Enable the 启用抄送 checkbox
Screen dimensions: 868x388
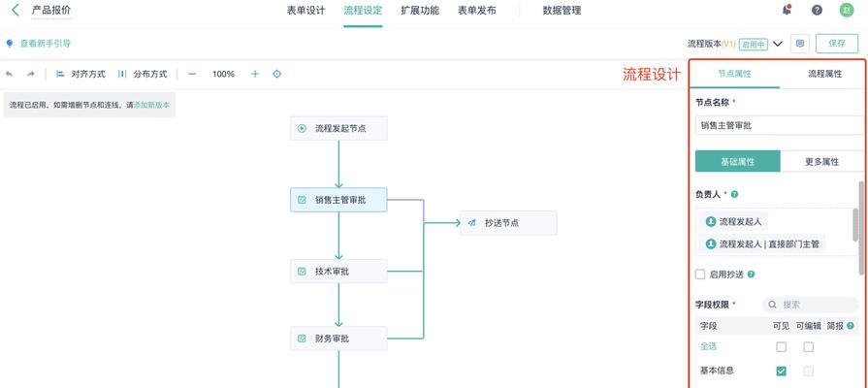[700, 274]
